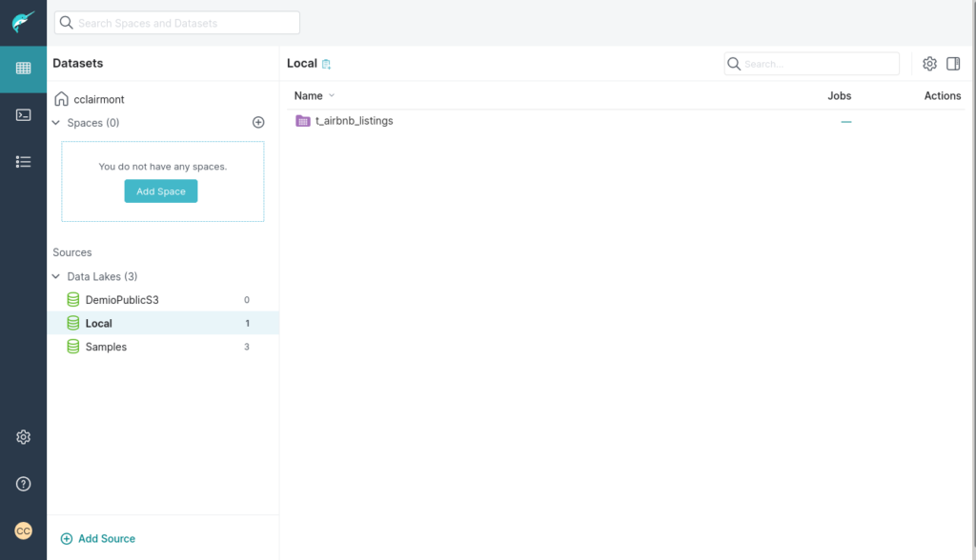Open the t_airbnb_listings folder

point(354,121)
